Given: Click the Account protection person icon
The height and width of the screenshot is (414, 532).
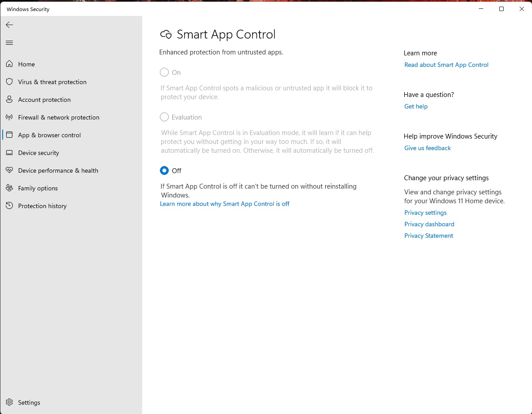Looking at the screenshot, I should tap(9, 100).
